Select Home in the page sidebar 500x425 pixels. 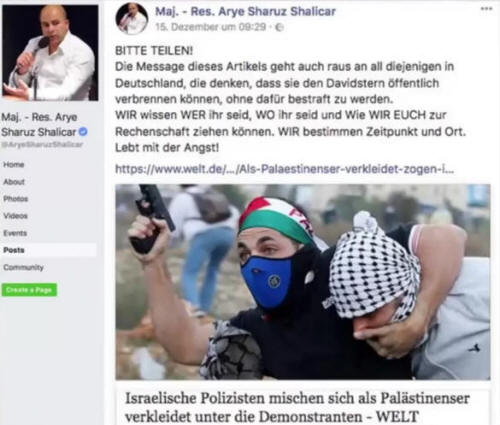pos(14,164)
